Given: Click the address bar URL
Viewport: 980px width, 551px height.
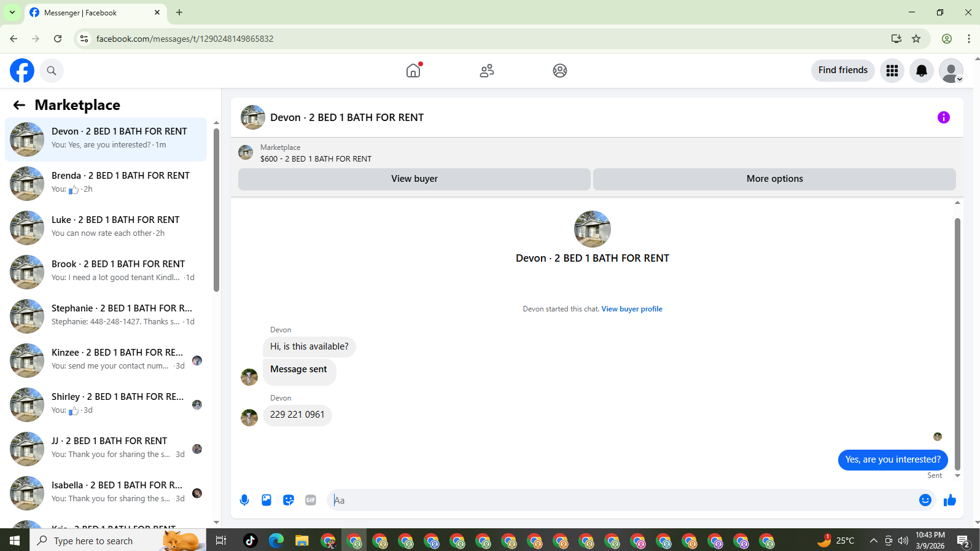Looking at the screenshot, I should coord(185,39).
